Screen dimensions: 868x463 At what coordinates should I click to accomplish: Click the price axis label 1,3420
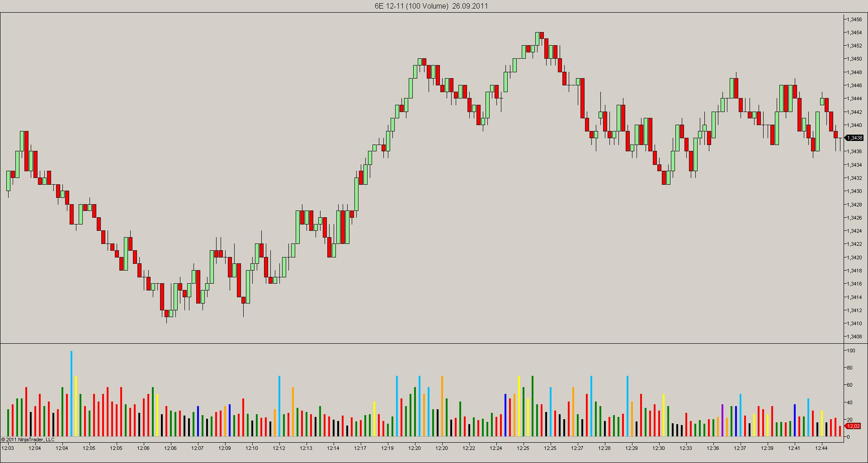point(854,257)
